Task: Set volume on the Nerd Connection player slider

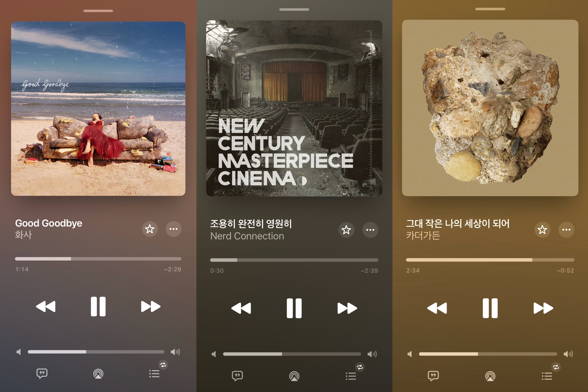Action: 292,354
